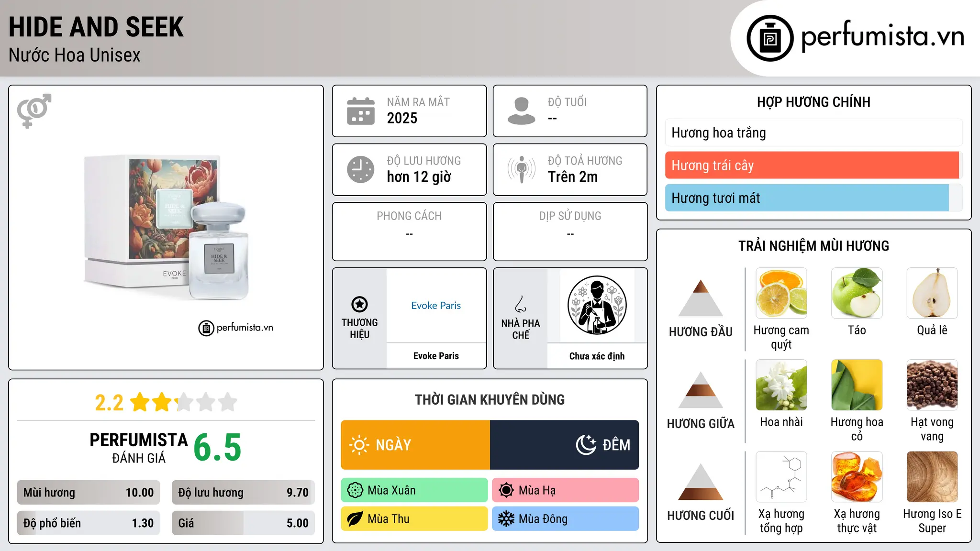Click the Dịp sử dụng card

click(570, 231)
